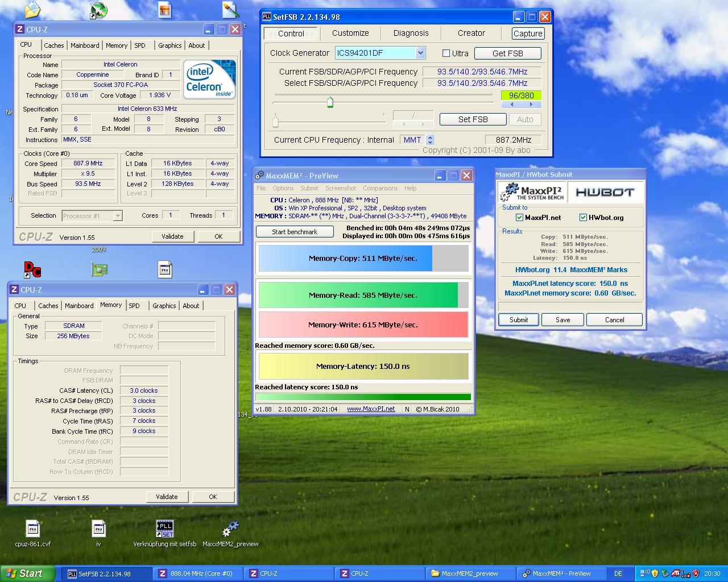Viewport: 728px width, 582px height.
Task: Click the Intel Celeron logo in CPU-Z
Action: (209, 79)
